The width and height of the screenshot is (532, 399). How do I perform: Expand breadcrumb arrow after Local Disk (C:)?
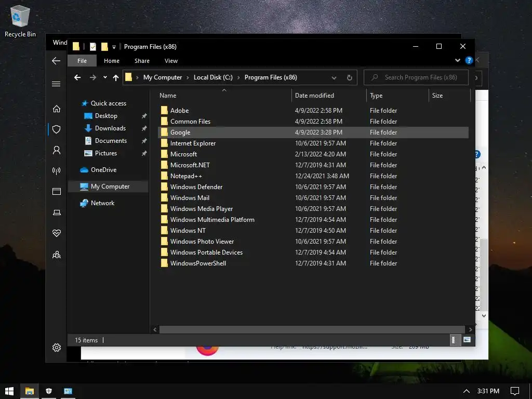[x=238, y=78]
